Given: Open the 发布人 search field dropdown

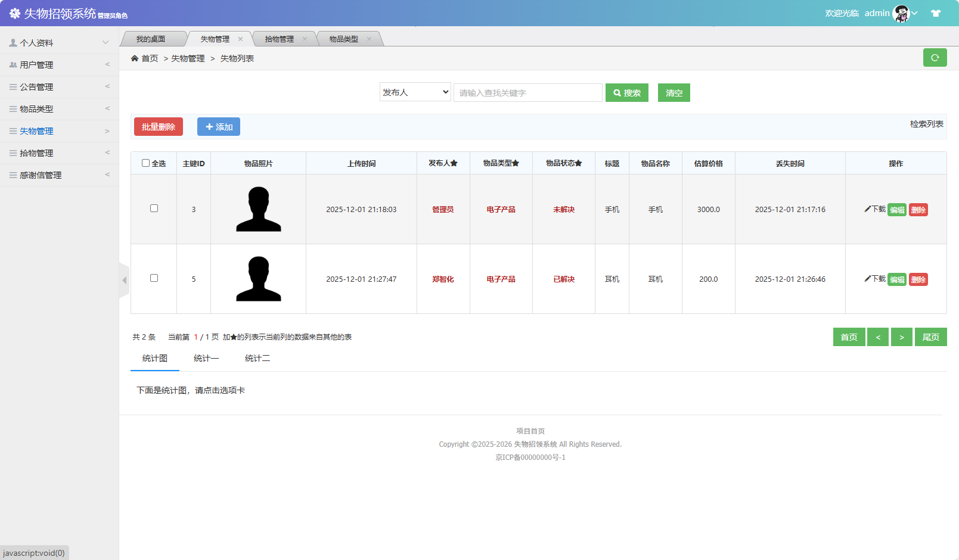Looking at the screenshot, I should click(415, 92).
